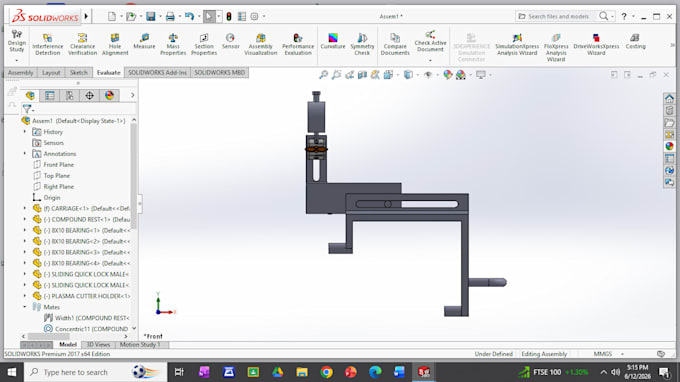The height and width of the screenshot is (382, 680).
Task: Open Windows Start menu
Action: click(12, 372)
